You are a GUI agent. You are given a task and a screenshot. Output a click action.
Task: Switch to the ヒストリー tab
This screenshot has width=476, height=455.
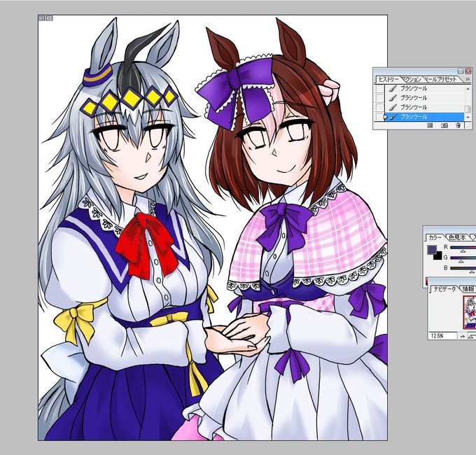[388, 79]
